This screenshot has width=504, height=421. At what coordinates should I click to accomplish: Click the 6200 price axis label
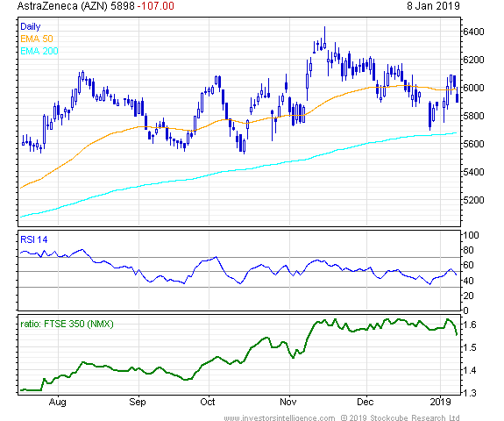(x=473, y=60)
